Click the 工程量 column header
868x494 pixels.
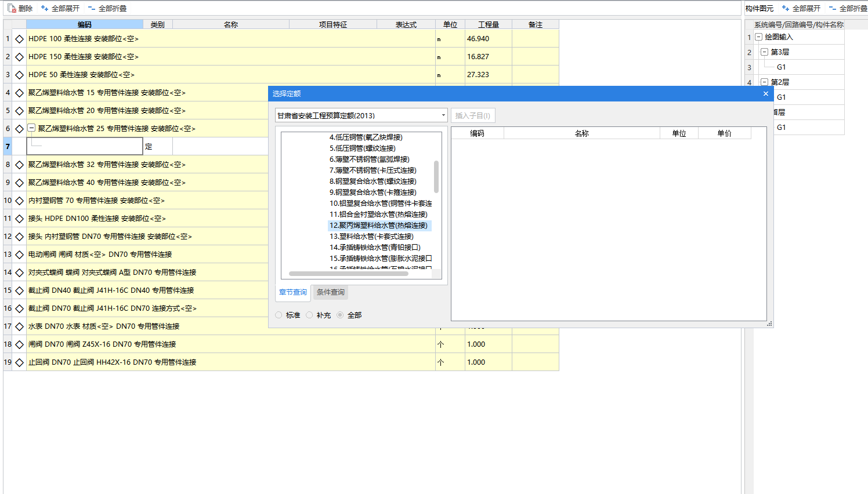[x=489, y=24]
